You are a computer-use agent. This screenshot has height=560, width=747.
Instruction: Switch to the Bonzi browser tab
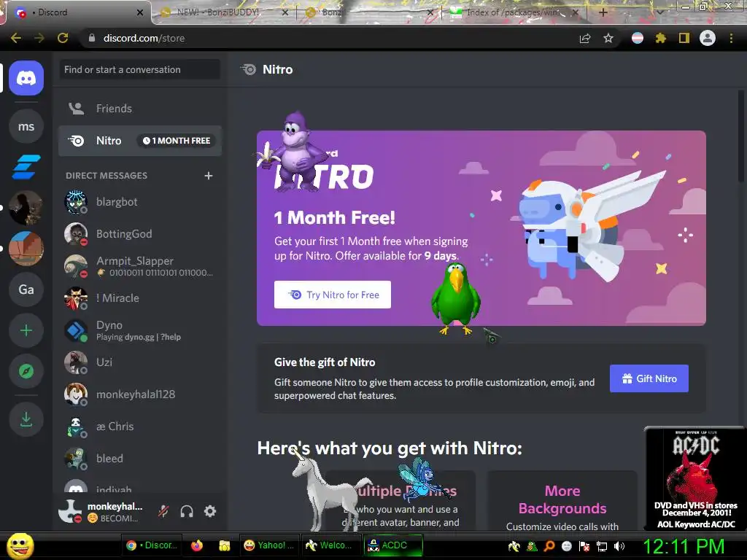[x=369, y=12]
